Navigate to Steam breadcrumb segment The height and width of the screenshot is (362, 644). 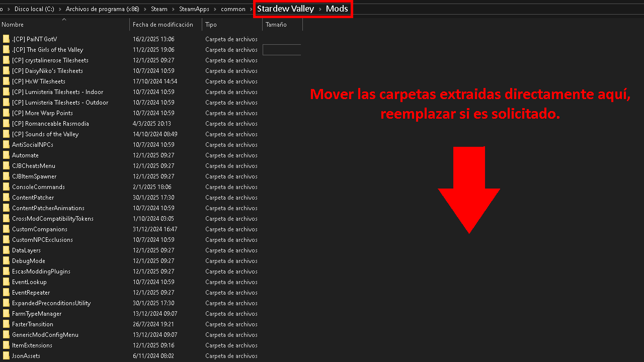tap(159, 9)
